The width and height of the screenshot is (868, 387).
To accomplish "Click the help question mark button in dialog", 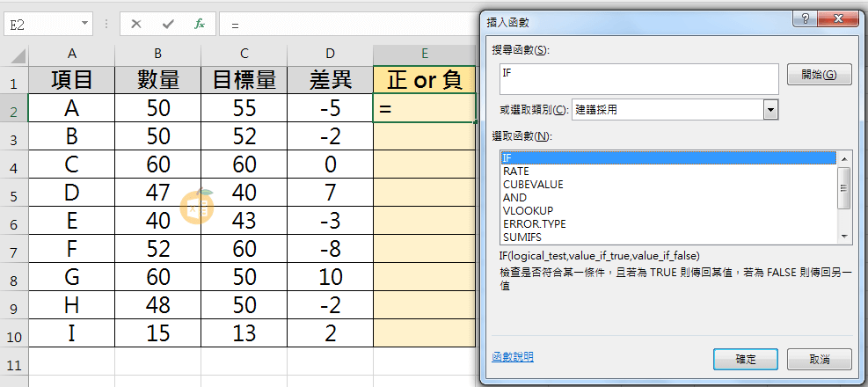I will (x=804, y=19).
